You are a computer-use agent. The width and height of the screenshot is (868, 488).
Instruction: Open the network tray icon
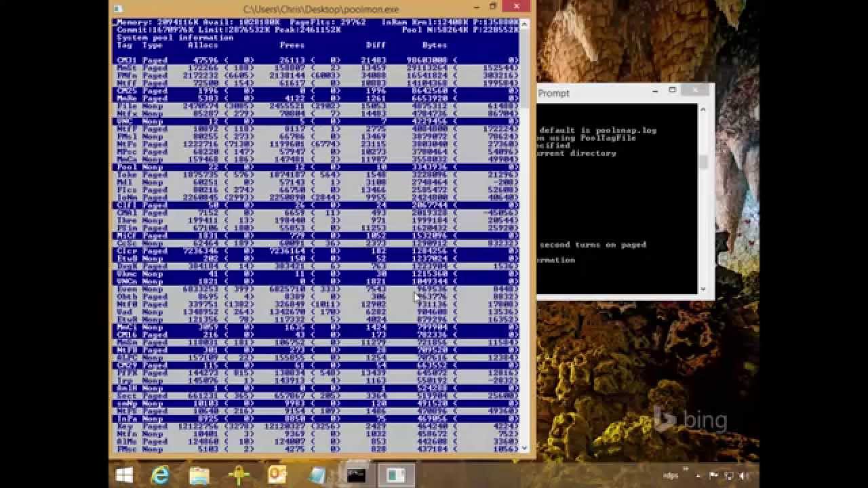729,476
